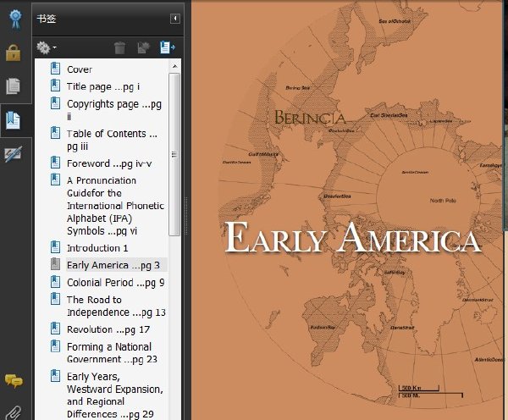This screenshot has width=508, height=420.
Task: Click the bookmark icon beside Table of Contents
Action: [55, 133]
